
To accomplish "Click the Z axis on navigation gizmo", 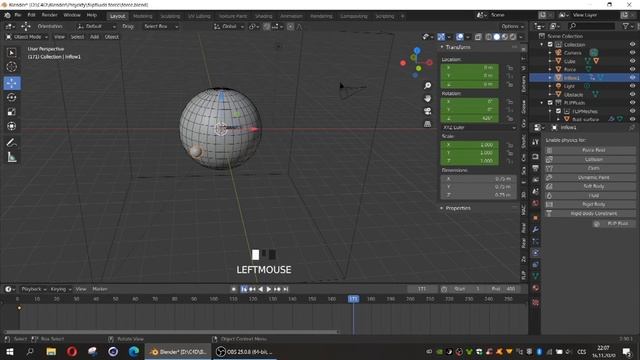I will point(417,51).
